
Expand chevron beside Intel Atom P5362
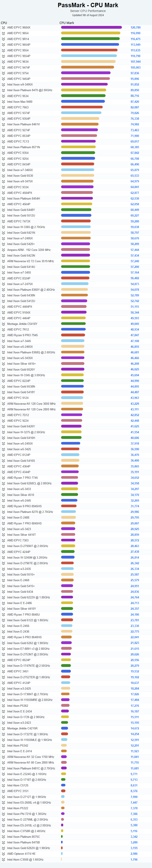pyautogui.click(x=3, y=706)
